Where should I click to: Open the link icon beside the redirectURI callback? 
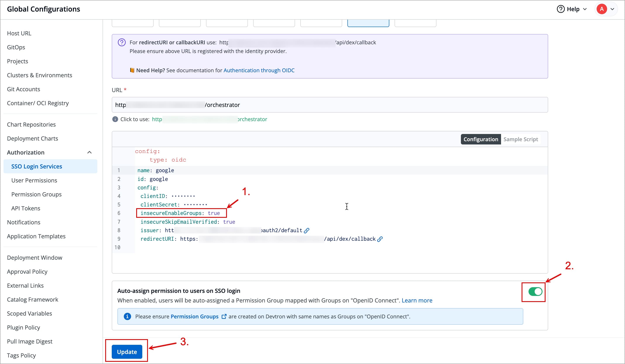click(380, 239)
